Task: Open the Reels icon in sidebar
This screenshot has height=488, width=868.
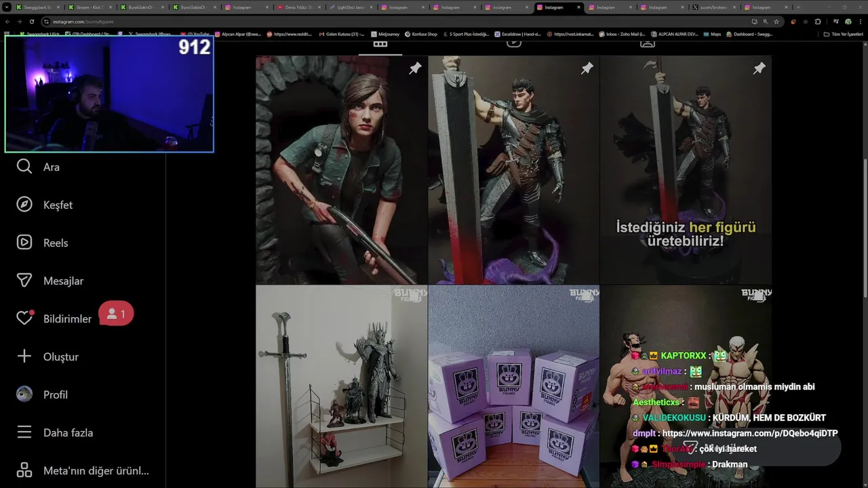Action: pos(24,243)
